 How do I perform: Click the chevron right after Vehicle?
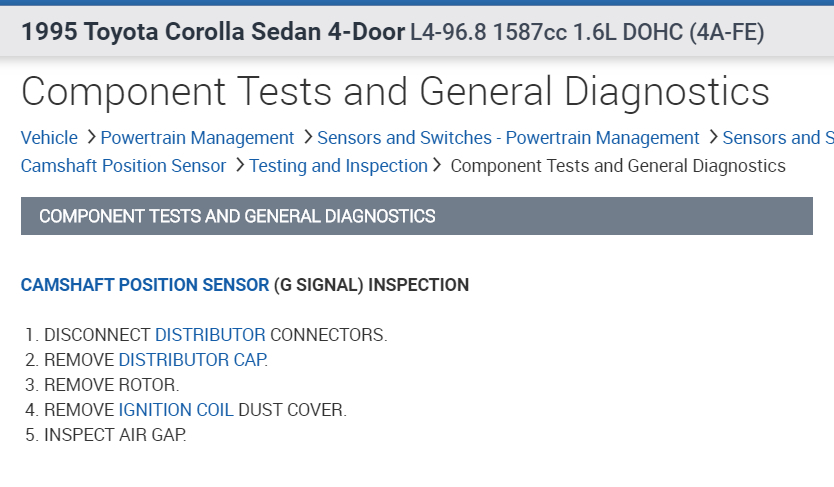[91, 137]
